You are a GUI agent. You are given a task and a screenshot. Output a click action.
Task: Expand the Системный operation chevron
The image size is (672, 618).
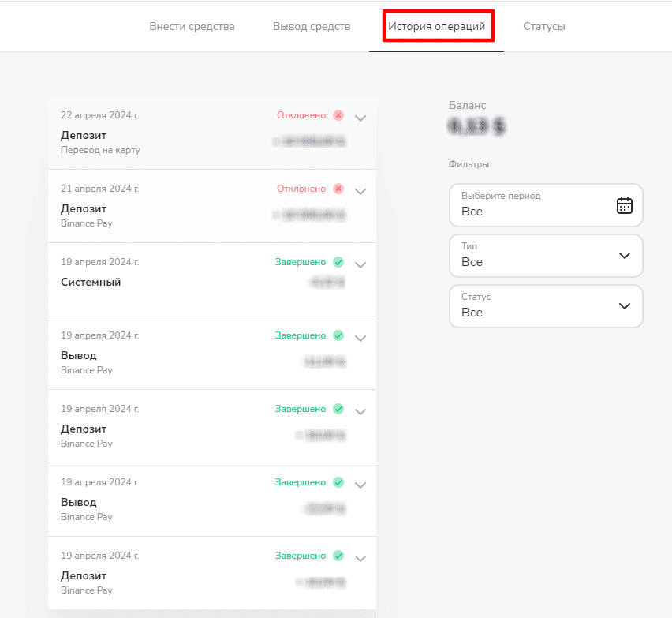360,264
